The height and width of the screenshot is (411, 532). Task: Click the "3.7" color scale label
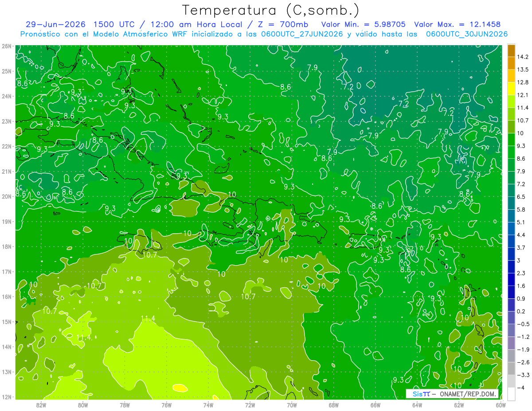click(x=522, y=247)
